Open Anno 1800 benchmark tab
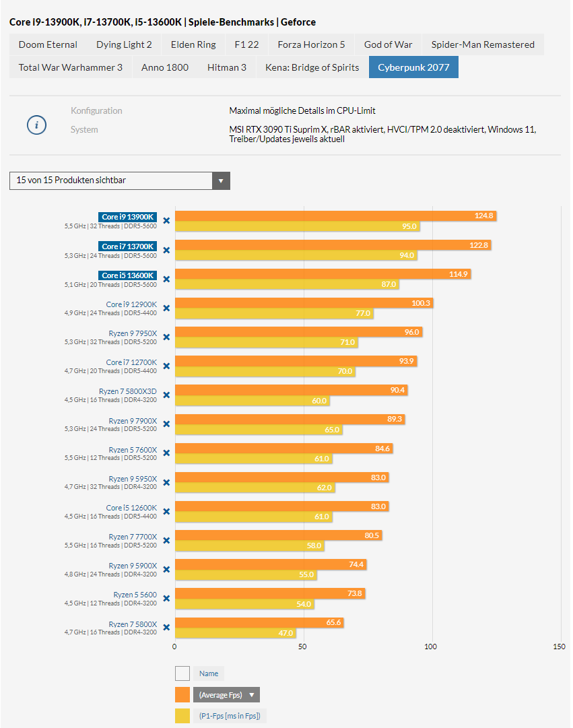The image size is (573, 728). click(x=165, y=67)
